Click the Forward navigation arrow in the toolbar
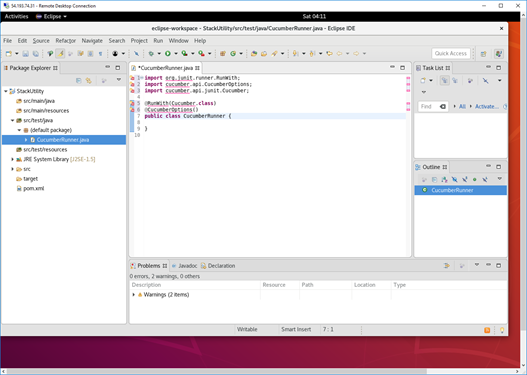527x375 pixels. click(x=356, y=53)
